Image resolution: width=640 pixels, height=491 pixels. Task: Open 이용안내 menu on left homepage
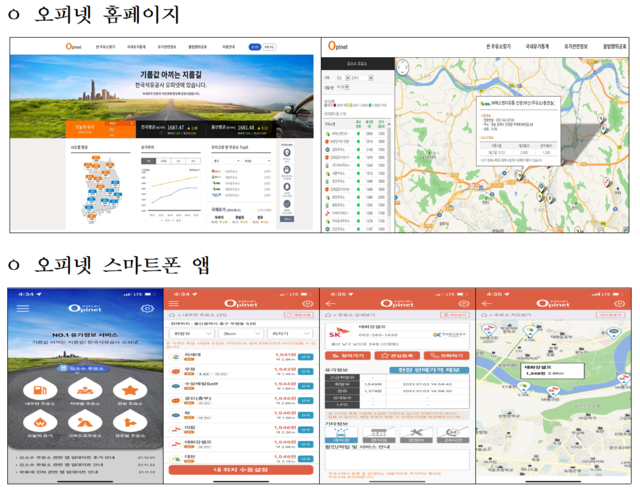[x=229, y=47]
